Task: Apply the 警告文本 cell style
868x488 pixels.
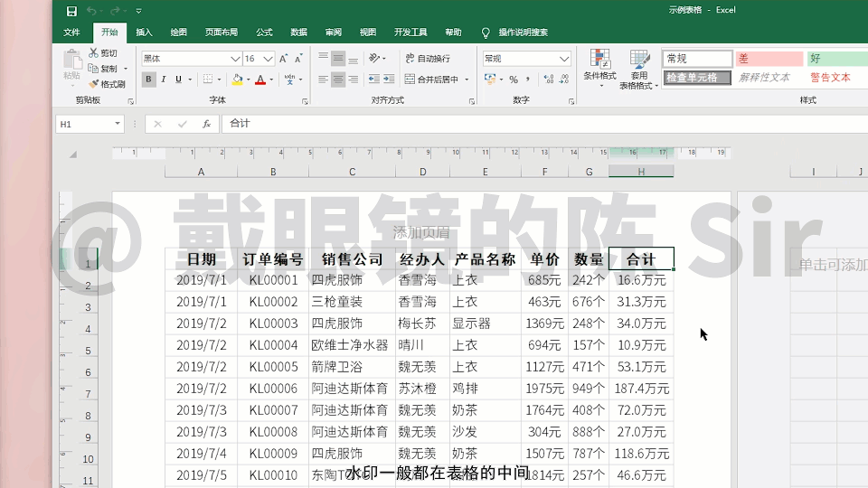Action: [x=830, y=78]
